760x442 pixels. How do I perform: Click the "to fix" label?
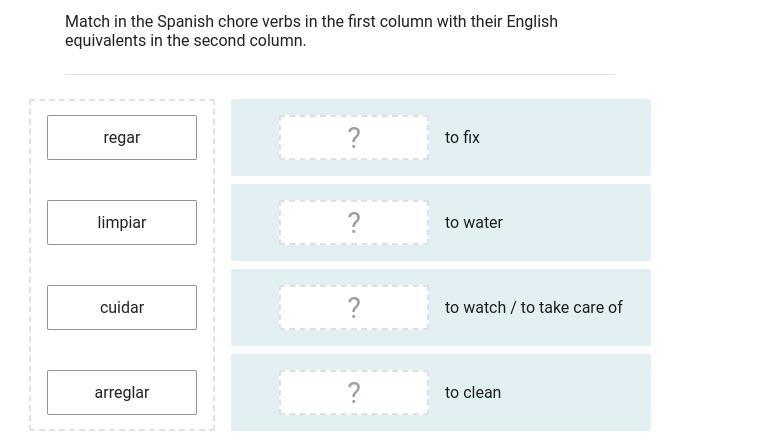(462, 137)
